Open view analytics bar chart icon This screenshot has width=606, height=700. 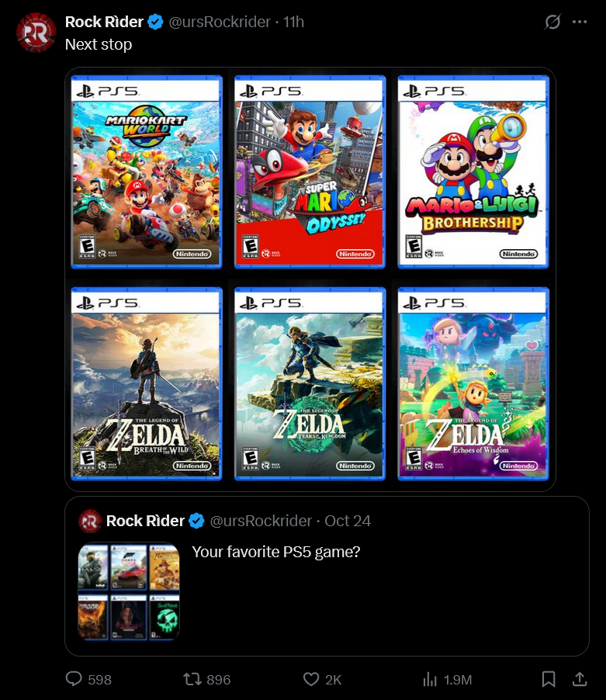(430, 679)
